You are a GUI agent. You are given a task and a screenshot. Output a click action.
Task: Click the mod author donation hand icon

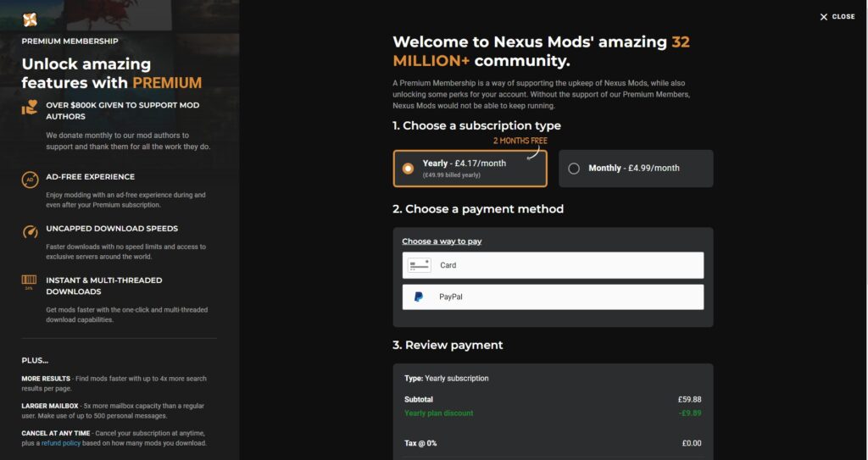pos(30,107)
